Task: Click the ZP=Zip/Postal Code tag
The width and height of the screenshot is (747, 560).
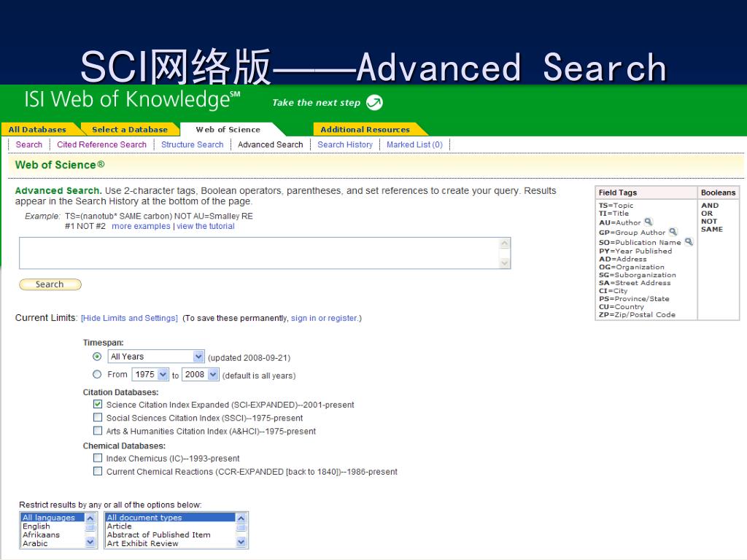Action: tap(637, 315)
